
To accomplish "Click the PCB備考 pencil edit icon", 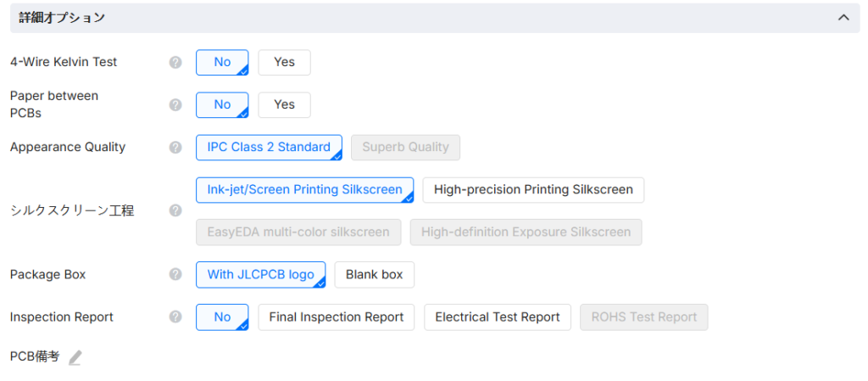I will [75, 357].
